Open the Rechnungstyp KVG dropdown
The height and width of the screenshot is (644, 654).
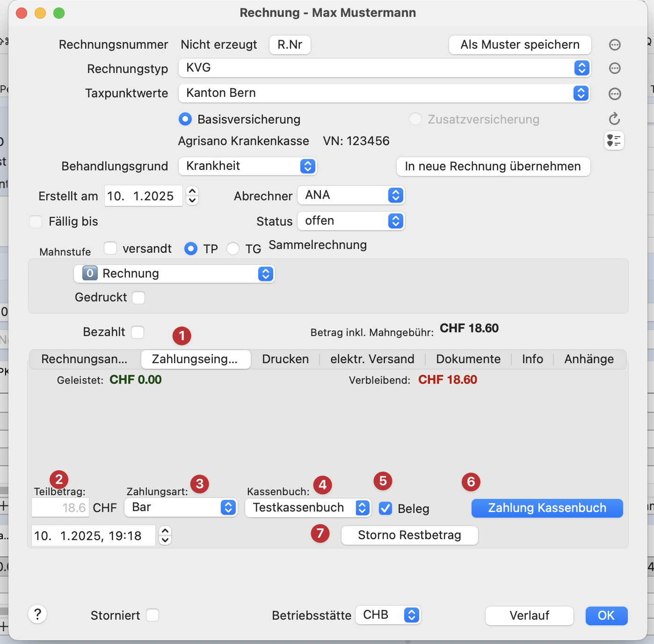click(x=385, y=68)
